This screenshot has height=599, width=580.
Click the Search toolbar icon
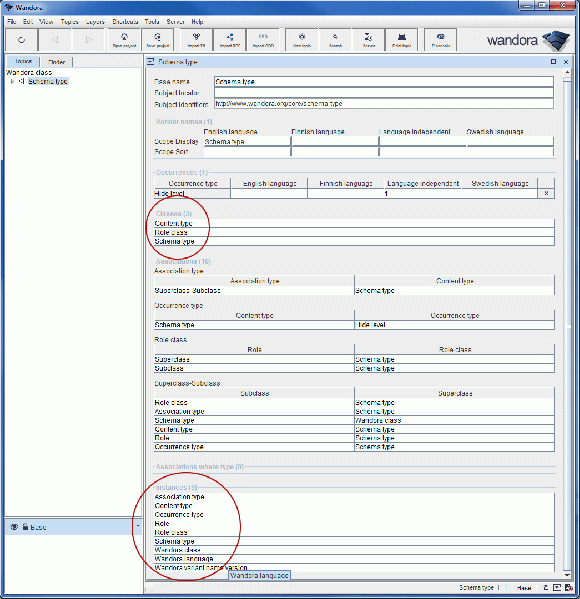(335, 40)
